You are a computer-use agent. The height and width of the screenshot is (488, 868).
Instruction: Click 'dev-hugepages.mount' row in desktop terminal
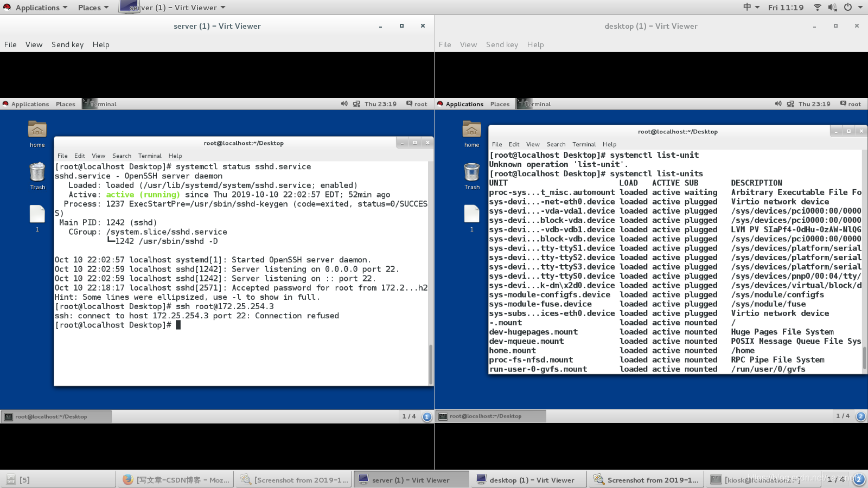661,332
